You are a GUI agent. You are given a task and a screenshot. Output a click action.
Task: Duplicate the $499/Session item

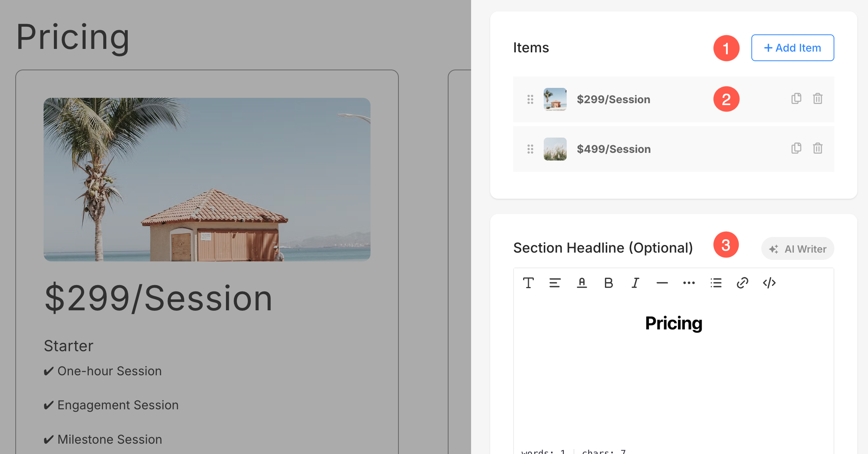[796, 148]
